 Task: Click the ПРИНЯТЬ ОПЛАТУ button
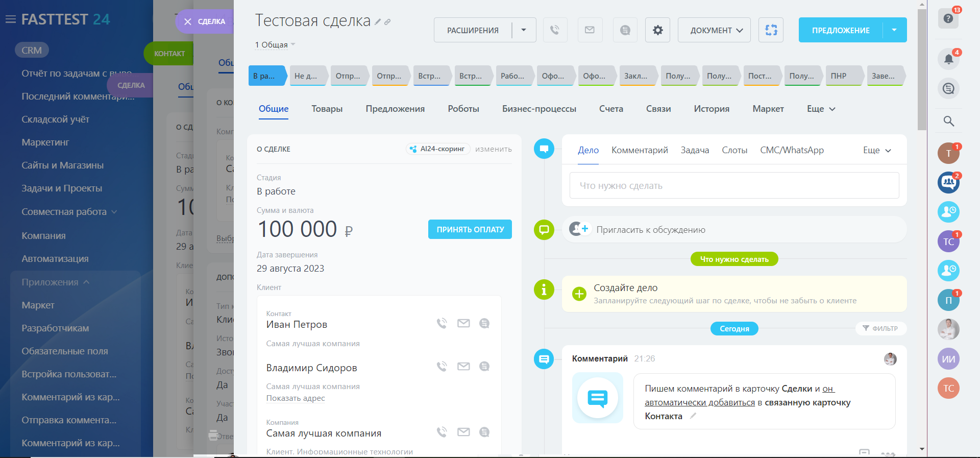point(470,229)
